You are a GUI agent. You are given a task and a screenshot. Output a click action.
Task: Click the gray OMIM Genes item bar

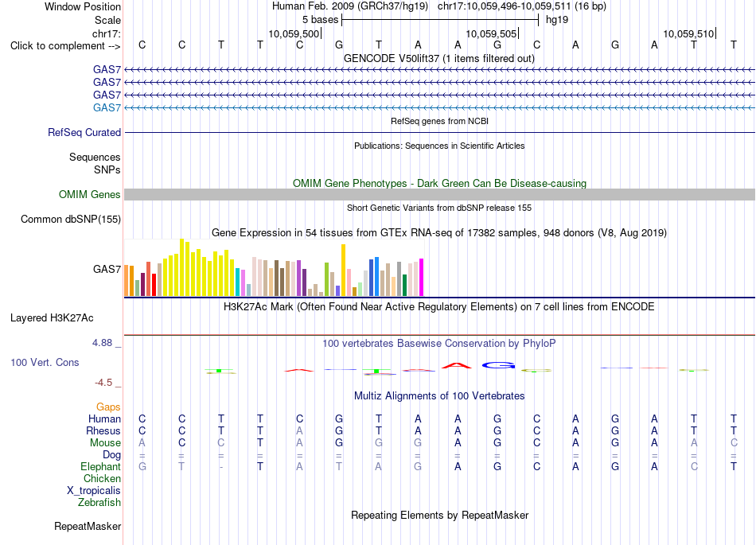439,194
